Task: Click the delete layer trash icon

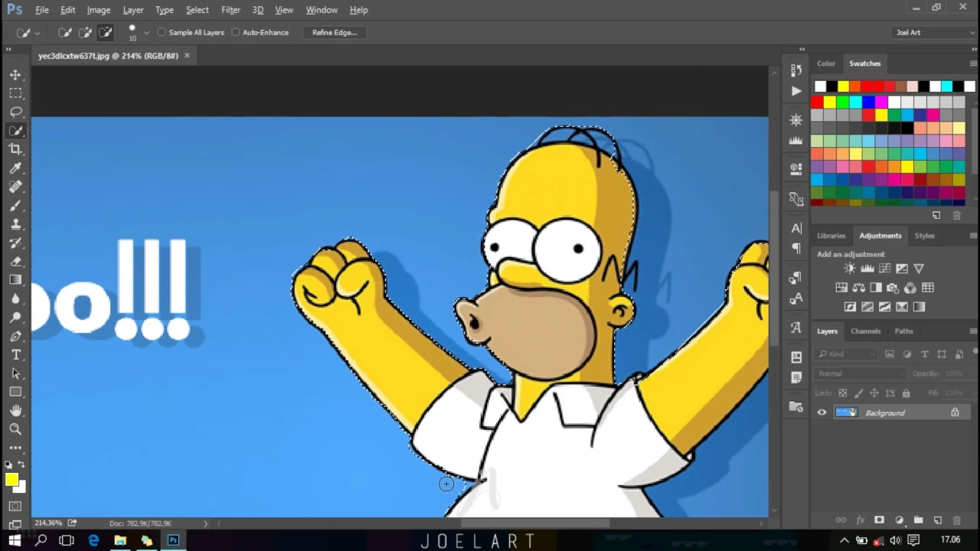Action: point(958,520)
